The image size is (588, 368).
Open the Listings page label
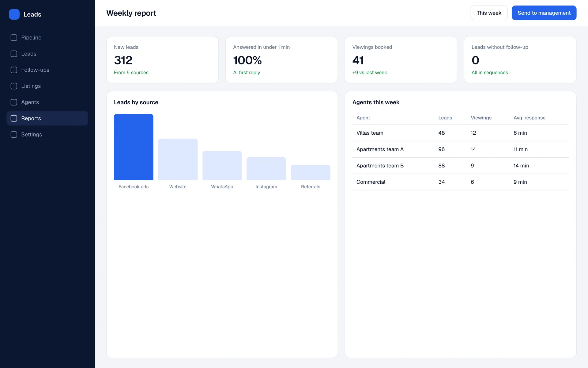(31, 86)
